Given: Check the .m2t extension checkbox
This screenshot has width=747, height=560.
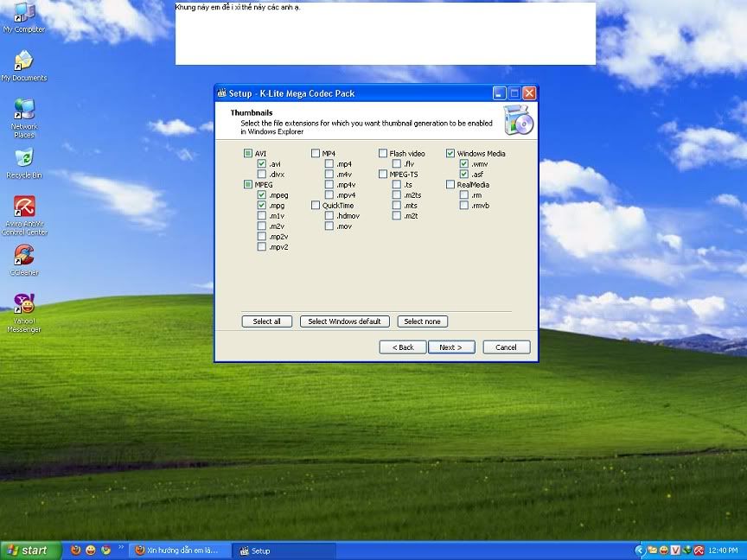Looking at the screenshot, I should (397, 216).
